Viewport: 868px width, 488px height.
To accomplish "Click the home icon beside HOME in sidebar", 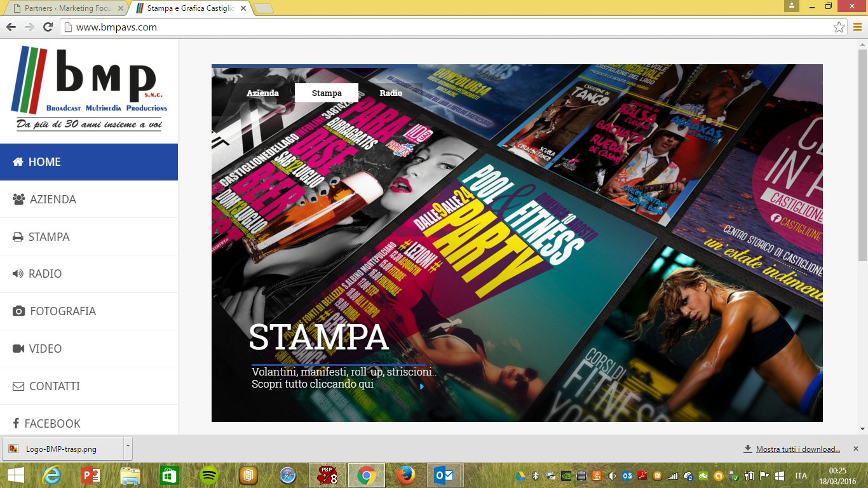I will point(18,162).
